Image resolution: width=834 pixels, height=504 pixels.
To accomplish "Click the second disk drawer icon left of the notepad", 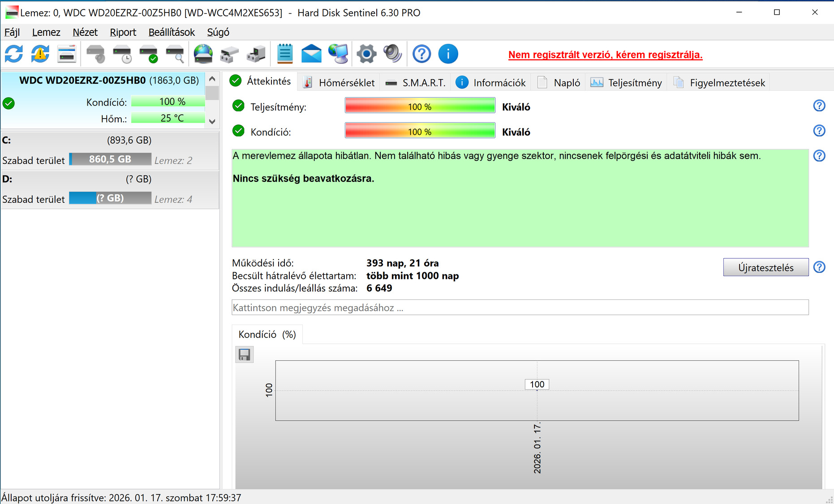I will coord(256,54).
